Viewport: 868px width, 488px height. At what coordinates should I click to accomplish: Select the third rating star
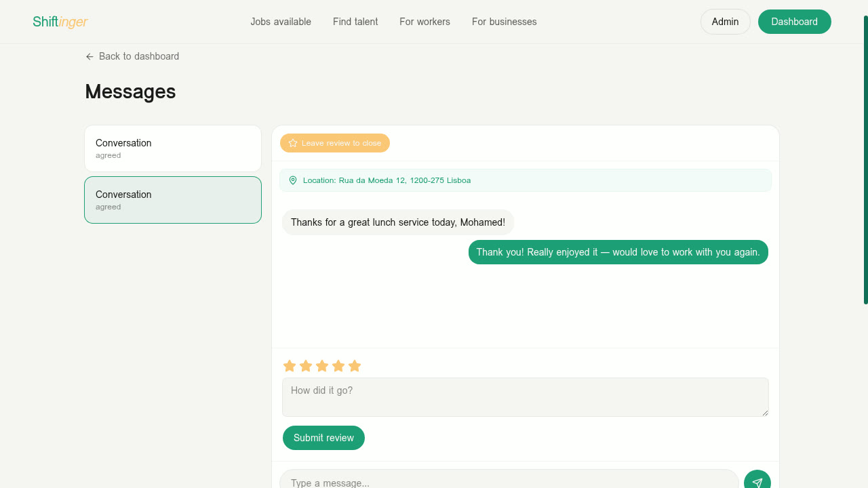[x=322, y=366]
